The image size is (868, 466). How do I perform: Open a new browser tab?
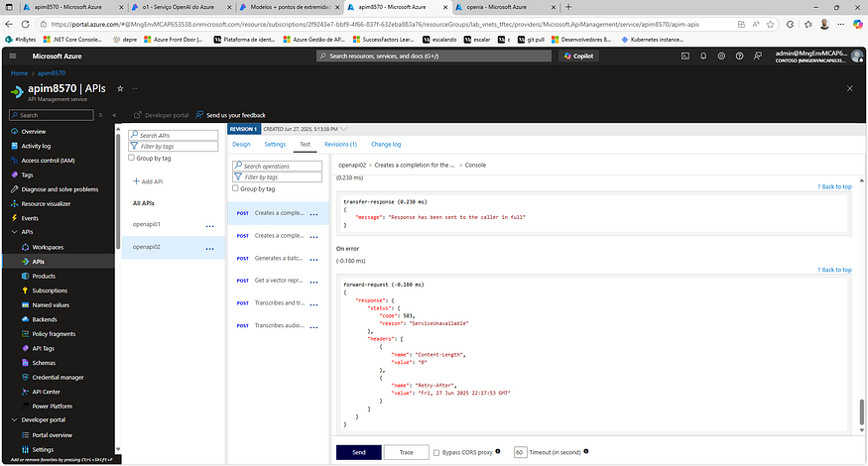coord(568,7)
